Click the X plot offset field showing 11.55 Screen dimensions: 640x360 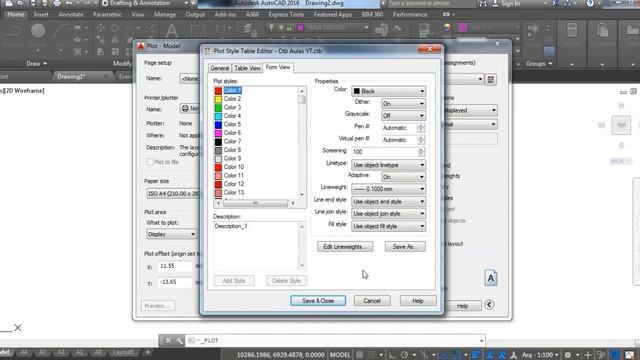(175, 266)
